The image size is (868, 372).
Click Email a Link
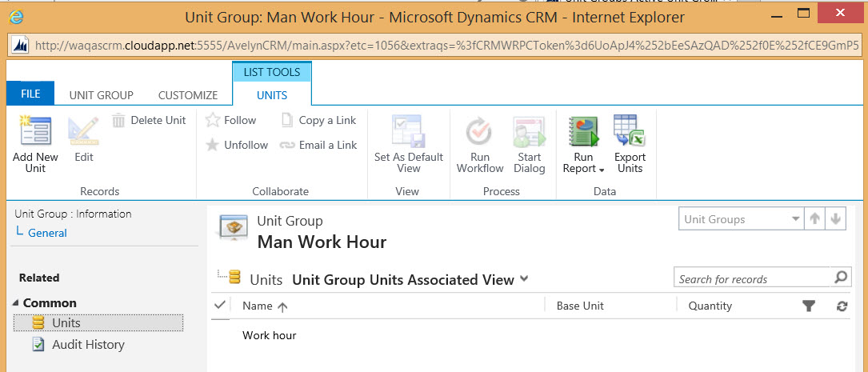point(318,145)
